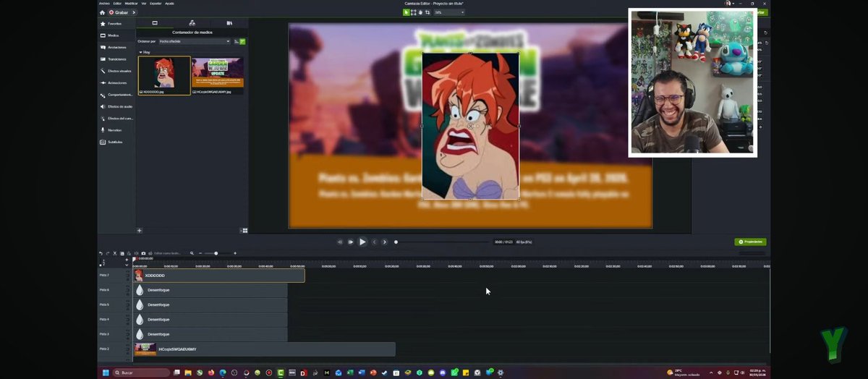The height and width of the screenshot is (379, 868).
Task: Open the Ordenar por dropdown
Action: tap(194, 41)
